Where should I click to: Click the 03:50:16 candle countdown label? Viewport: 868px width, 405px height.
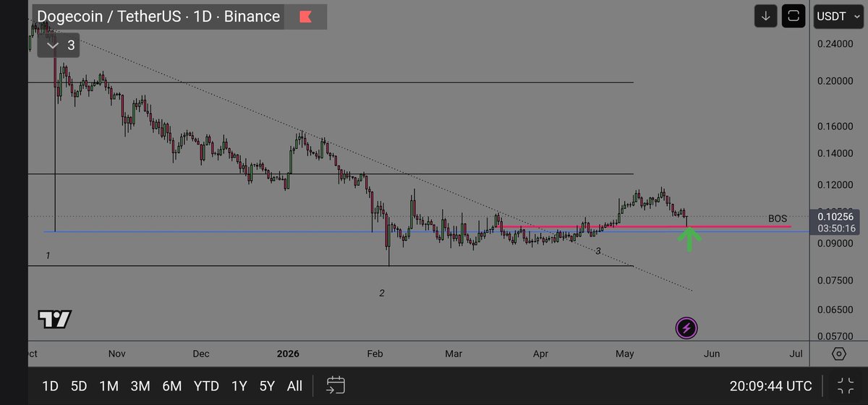837,228
